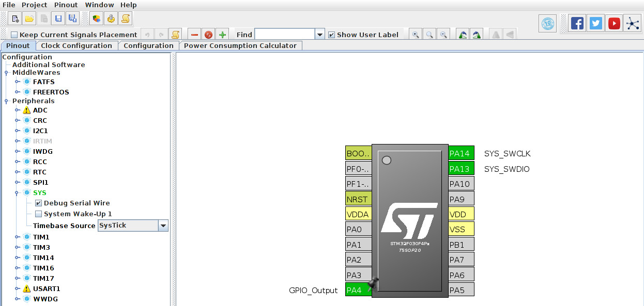Expand the FATFS middleware node
Viewport: 644px width, 306px height.
click(17, 82)
